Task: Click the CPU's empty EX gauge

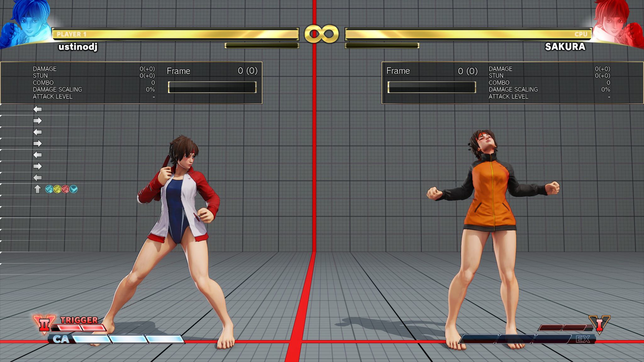Action: coord(515,339)
